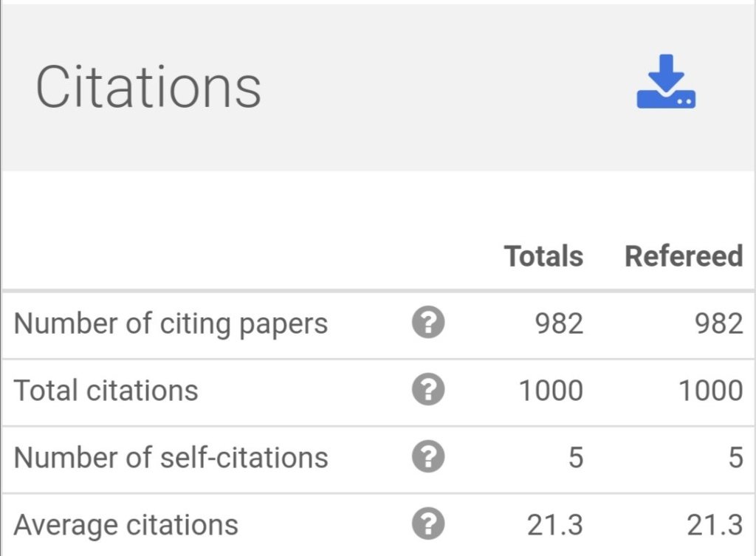
Task: Click average 21.3 in Refereed column
Action: [715, 525]
